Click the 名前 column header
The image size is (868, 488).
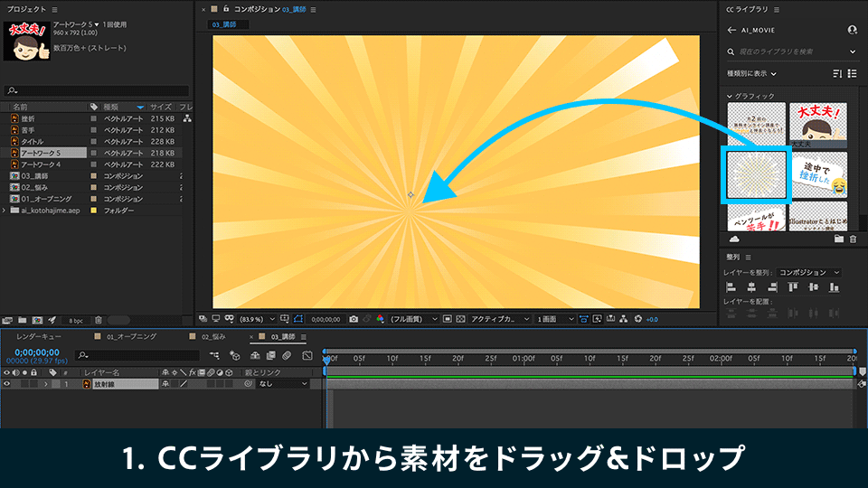(21, 107)
